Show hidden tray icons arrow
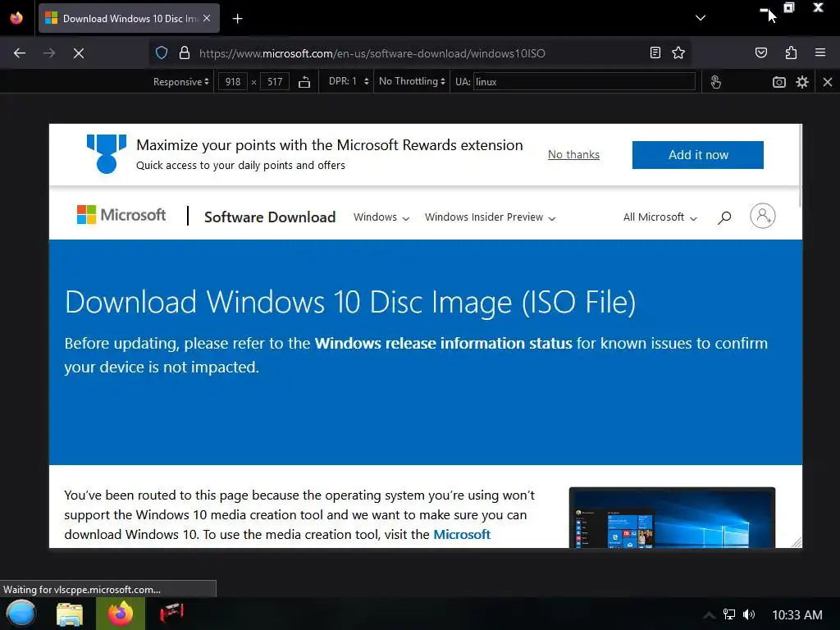The height and width of the screenshot is (630, 840). 709,615
